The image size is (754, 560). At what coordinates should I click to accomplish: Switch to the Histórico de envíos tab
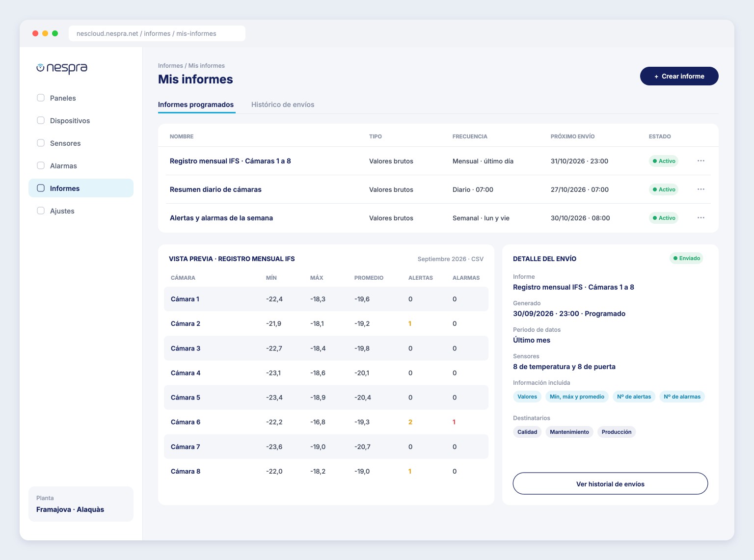[283, 105]
